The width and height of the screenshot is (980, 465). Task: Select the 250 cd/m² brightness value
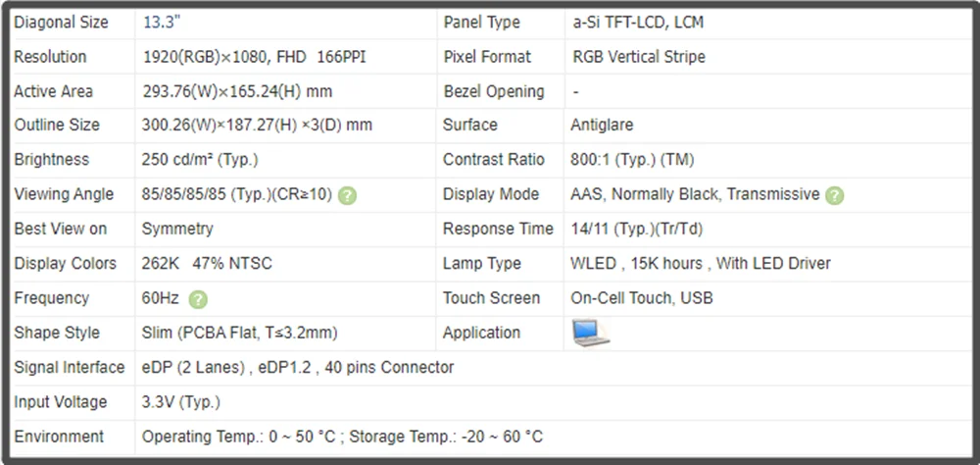point(200,160)
